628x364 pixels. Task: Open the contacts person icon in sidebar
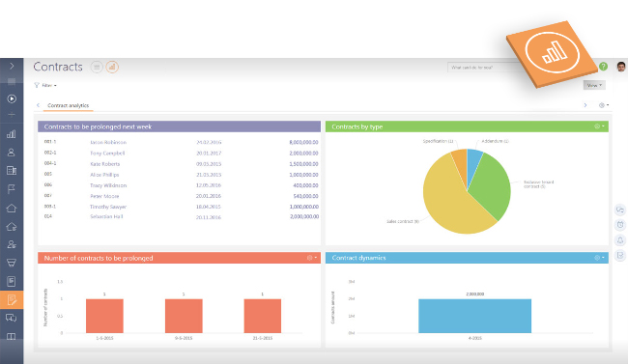pyautogui.click(x=12, y=153)
